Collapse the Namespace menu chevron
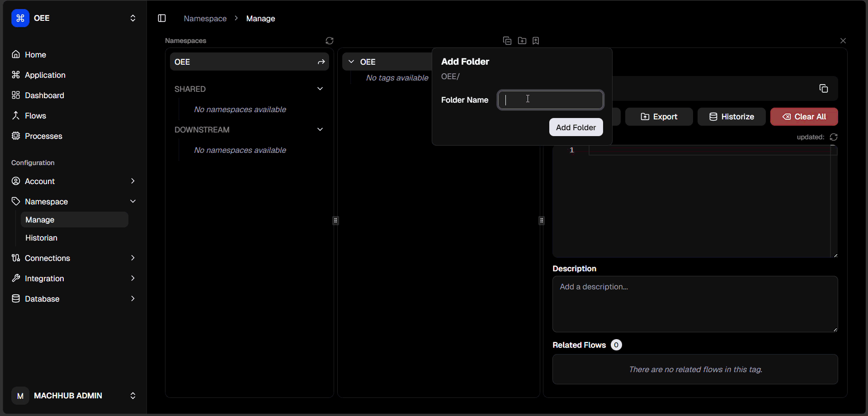The height and width of the screenshot is (416, 868). pyautogui.click(x=133, y=201)
